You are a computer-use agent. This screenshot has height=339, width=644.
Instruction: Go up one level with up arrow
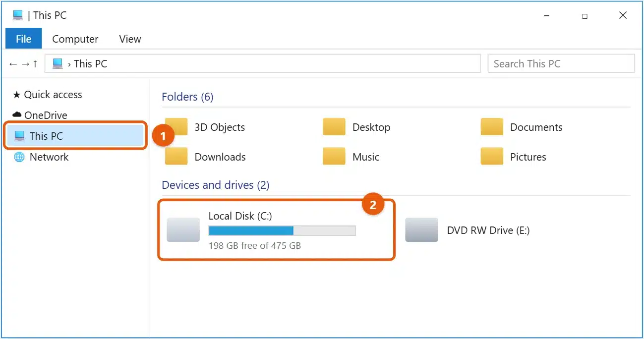(x=35, y=64)
